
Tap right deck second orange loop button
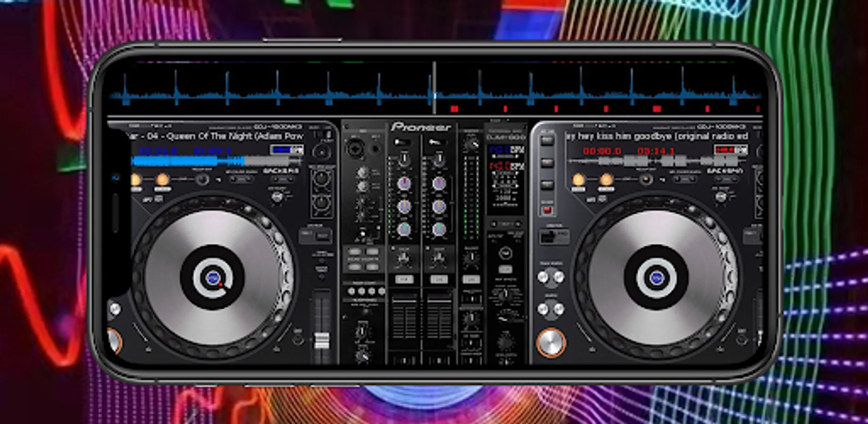(x=606, y=180)
